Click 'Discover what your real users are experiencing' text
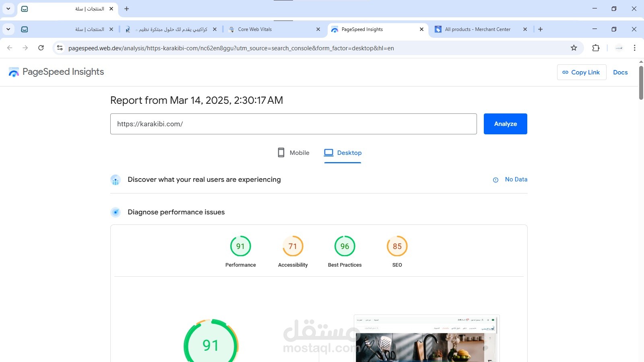 tap(204, 179)
